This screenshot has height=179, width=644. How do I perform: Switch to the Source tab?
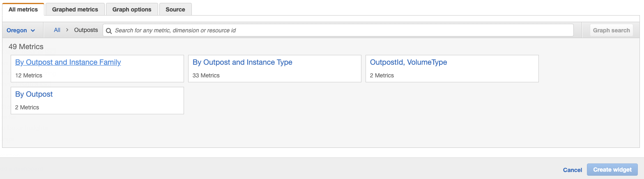click(x=175, y=9)
